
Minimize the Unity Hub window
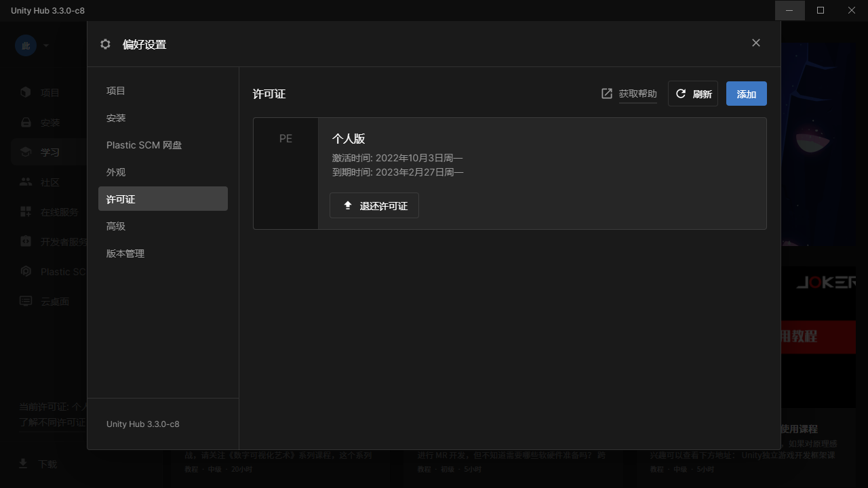coord(789,10)
